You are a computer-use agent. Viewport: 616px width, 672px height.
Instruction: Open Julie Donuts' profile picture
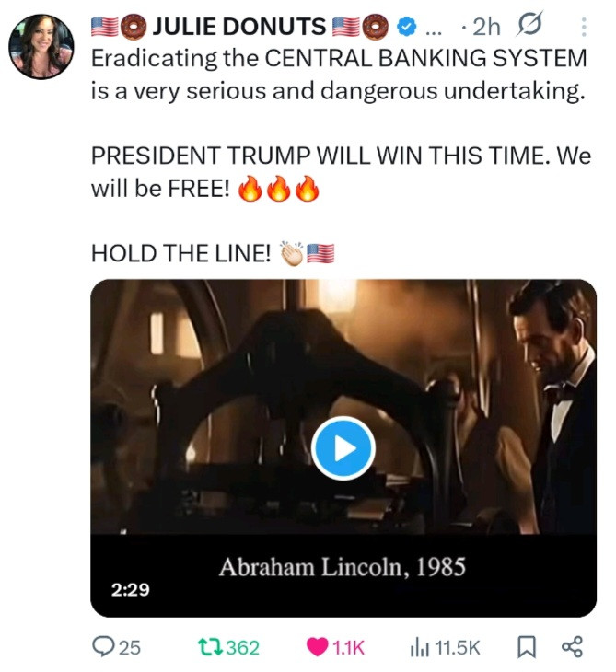tap(41, 47)
